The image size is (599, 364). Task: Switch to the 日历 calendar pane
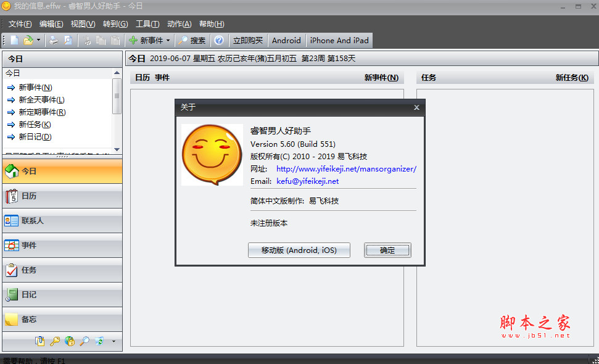click(62, 196)
